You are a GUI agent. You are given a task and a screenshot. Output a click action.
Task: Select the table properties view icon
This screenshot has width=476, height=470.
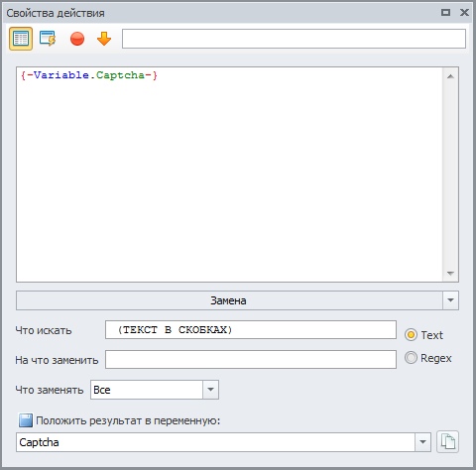pos(21,39)
